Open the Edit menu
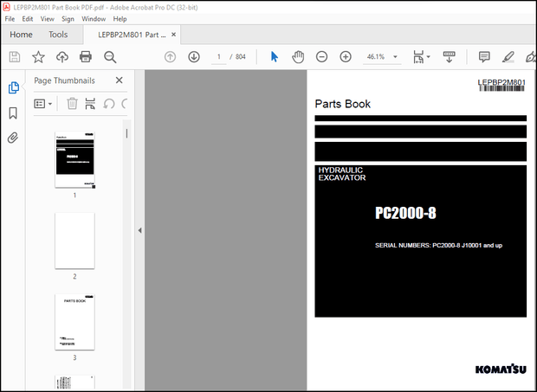This screenshot has width=537, height=392. coord(28,19)
